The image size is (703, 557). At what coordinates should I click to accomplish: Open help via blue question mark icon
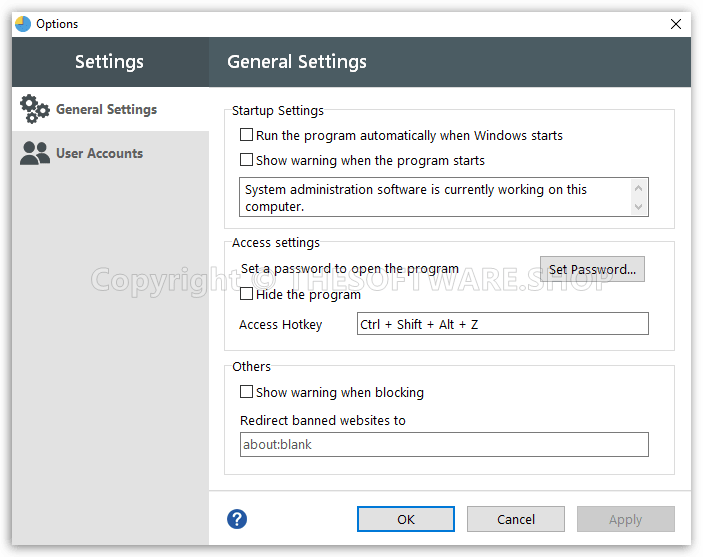[x=237, y=519]
